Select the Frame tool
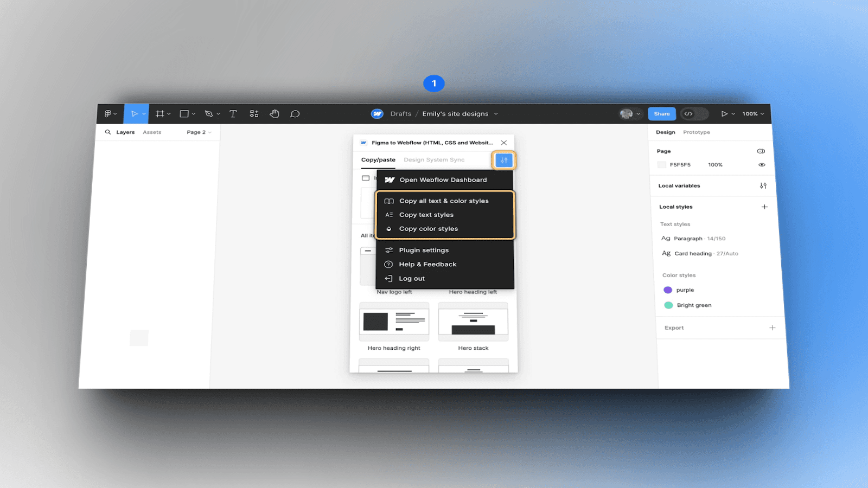Screen dimensions: 868x488 [x=159, y=114]
